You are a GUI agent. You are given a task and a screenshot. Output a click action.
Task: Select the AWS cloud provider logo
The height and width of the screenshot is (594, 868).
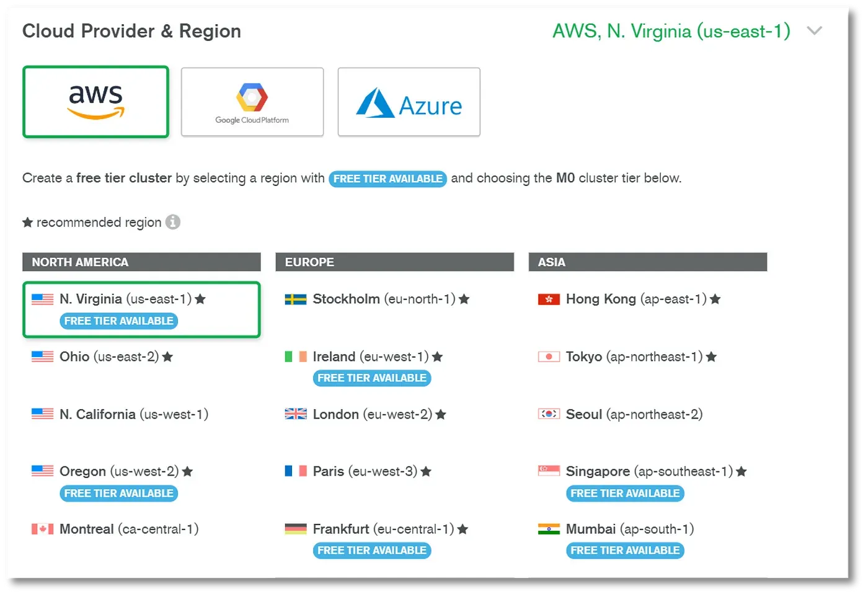pos(95,102)
